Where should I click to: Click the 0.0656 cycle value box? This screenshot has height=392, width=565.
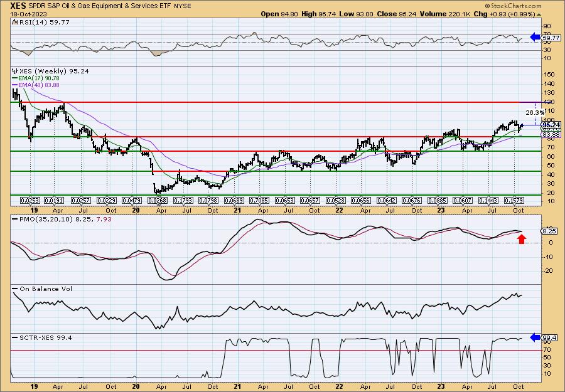361,200
